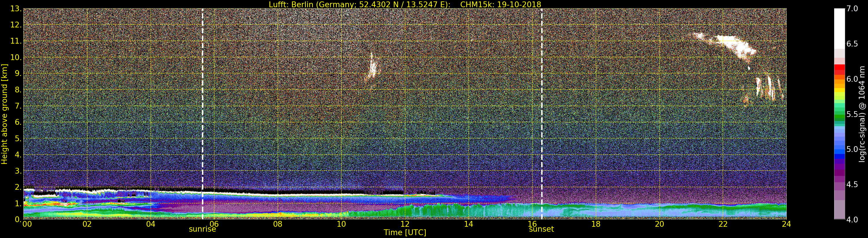Click the "5.0" colorbar value
This screenshot has width=868, height=238.
coord(852,149)
